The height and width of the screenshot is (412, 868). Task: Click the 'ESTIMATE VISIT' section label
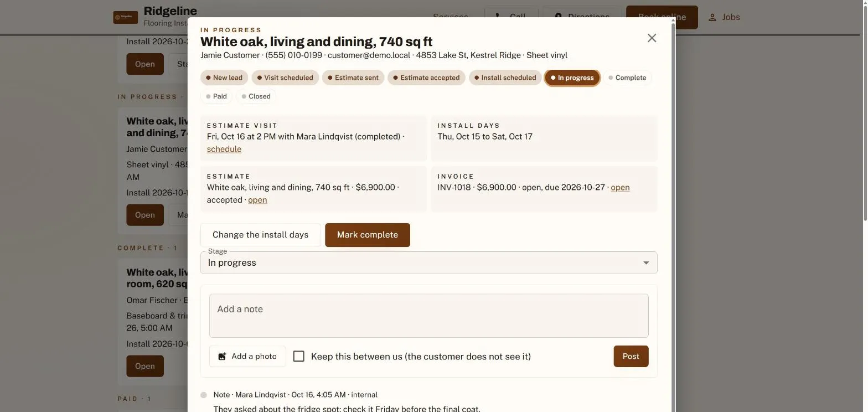click(x=242, y=126)
